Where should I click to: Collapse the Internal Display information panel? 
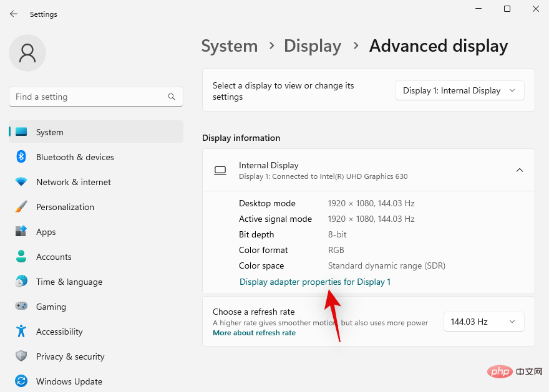tap(520, 170)
